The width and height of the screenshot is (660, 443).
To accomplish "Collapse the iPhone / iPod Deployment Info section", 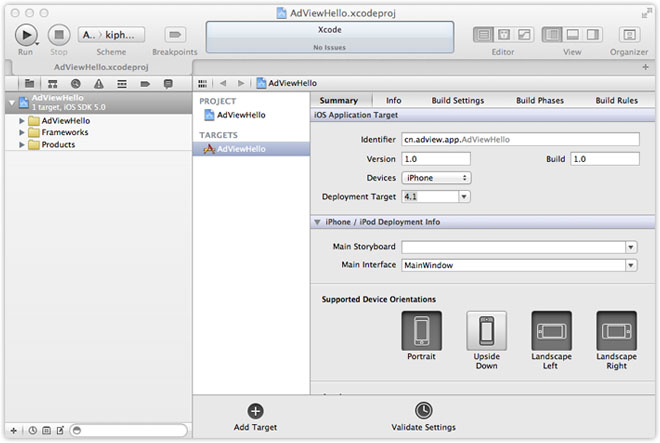I will point(318,222).
